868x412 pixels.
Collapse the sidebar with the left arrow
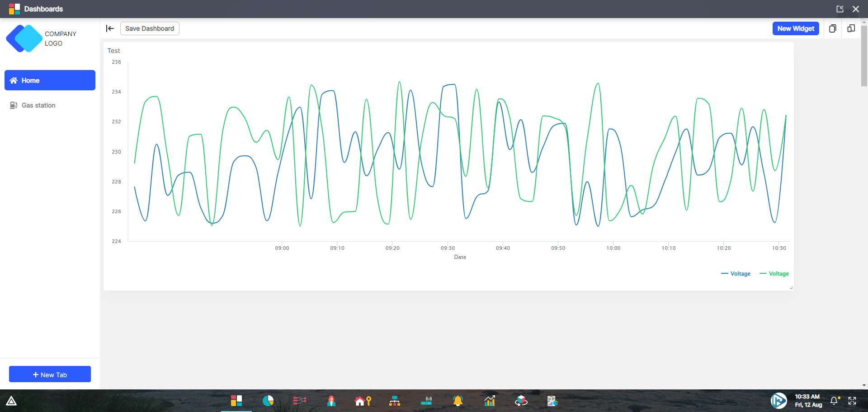[110, 28]
